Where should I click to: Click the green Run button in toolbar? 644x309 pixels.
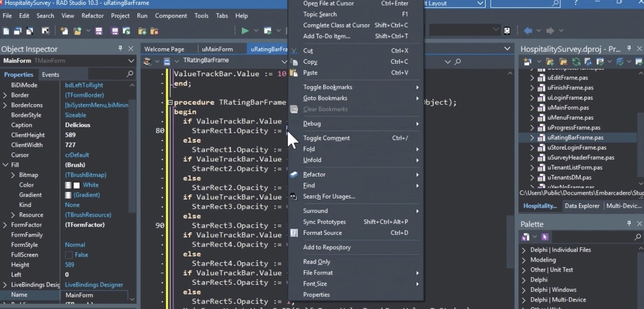[245, 31]
